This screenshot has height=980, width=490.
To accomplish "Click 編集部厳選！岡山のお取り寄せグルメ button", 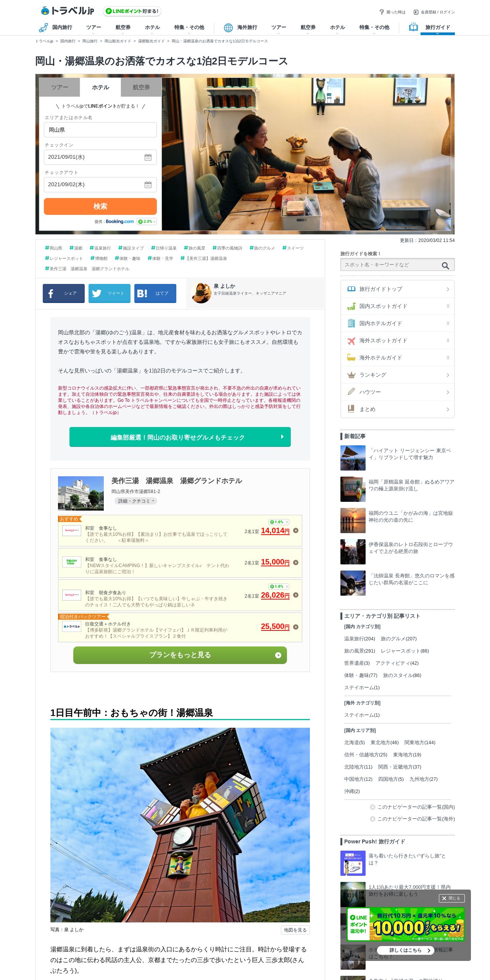I will click(x=180, y=437).
